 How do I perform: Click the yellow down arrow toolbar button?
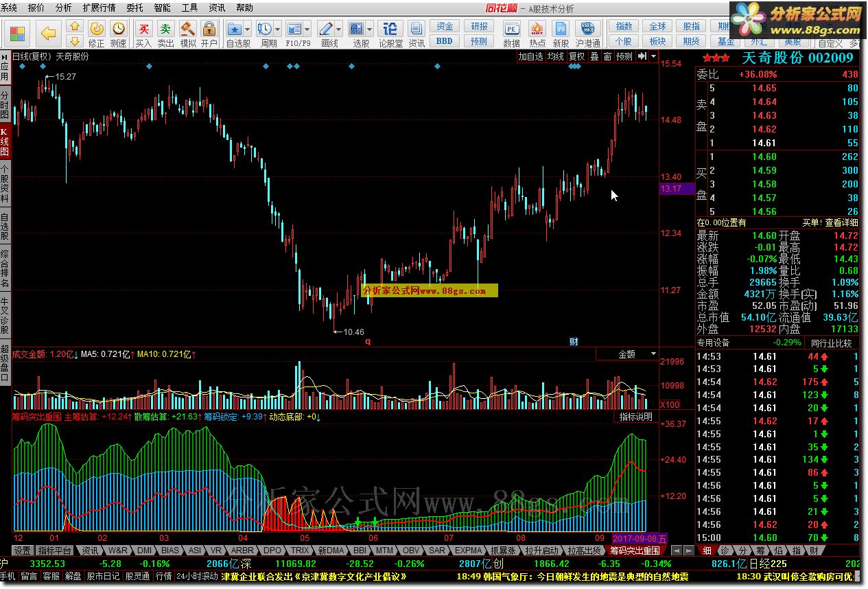(x=75, y=41)
